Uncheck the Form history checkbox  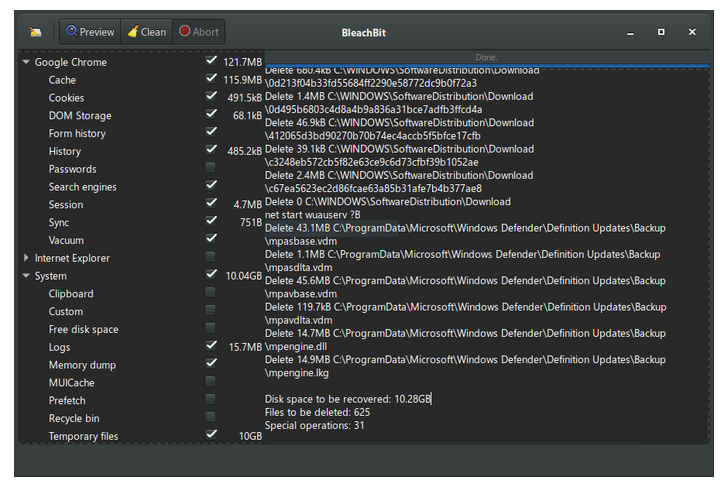[211, 131]
